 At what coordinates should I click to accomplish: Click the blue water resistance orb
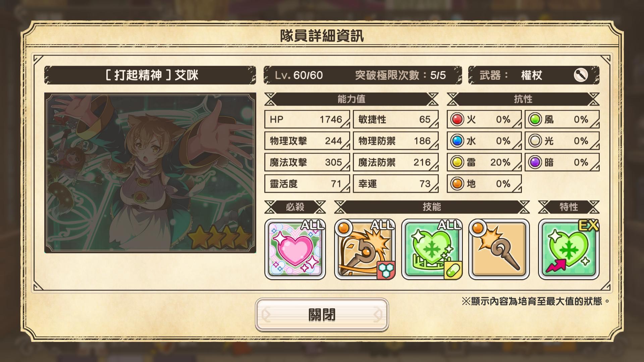click(x=457, y=141)
